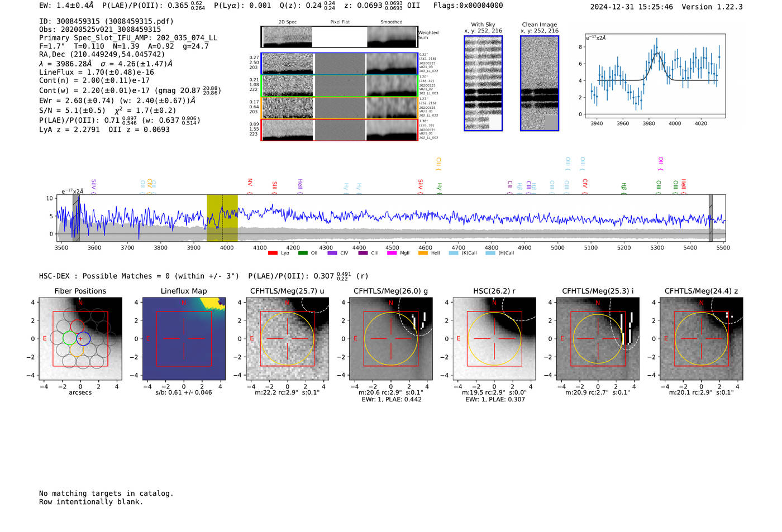782x532 pixels.
Task: Select the blue-framed fiber 2D spec panel
Action: coord(288,64)
